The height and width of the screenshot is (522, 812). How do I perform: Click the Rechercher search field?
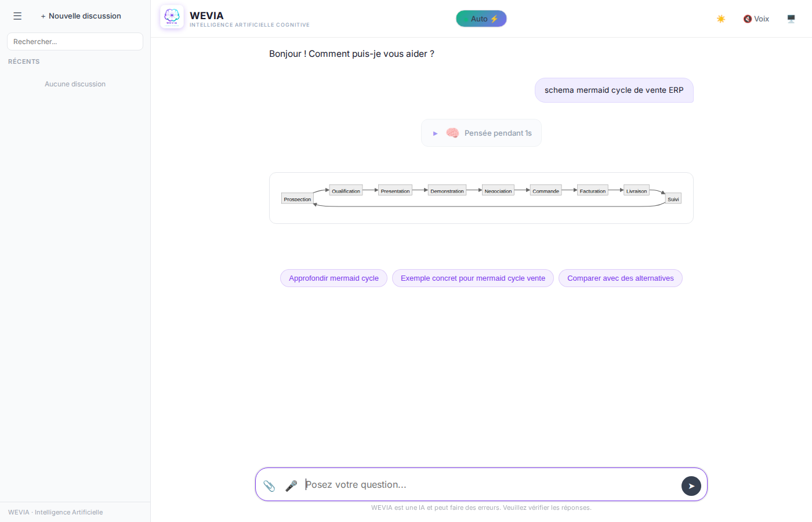pos(75,42)
